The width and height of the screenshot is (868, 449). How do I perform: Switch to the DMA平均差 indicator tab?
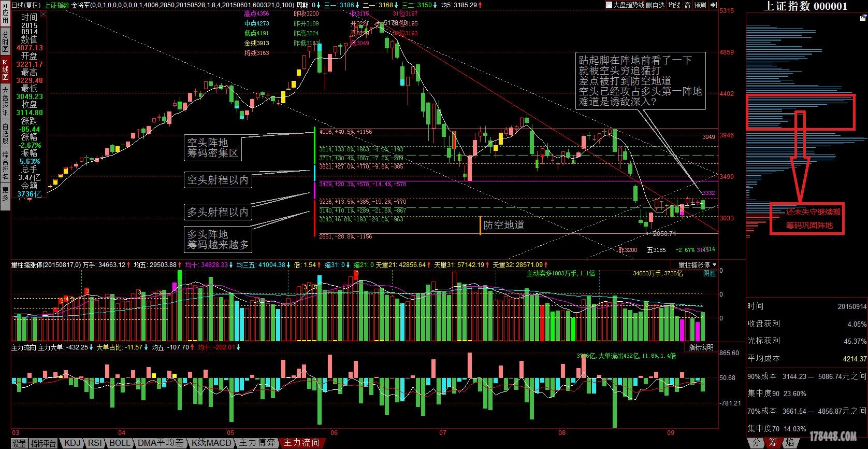tap(161, 443)
